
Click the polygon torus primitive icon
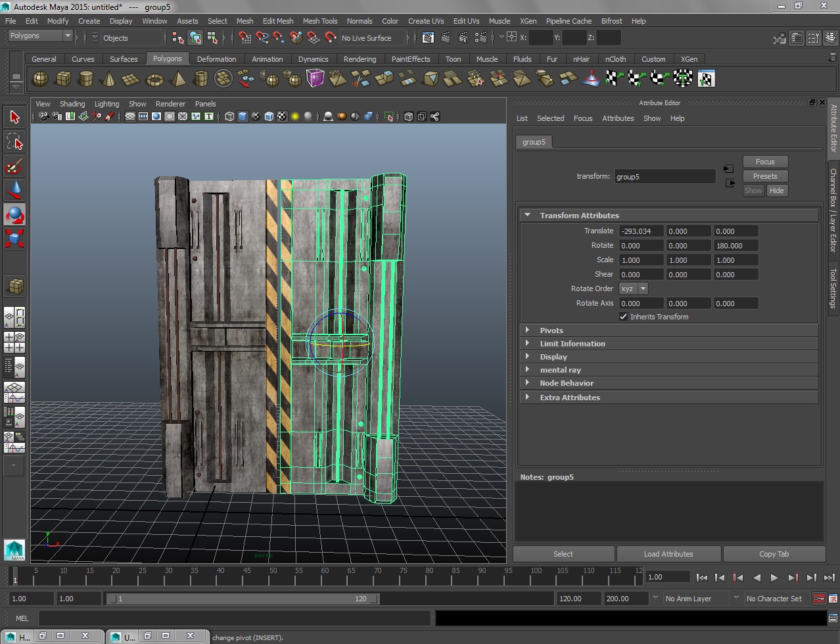pyautogui.click(x=154, y=78)
